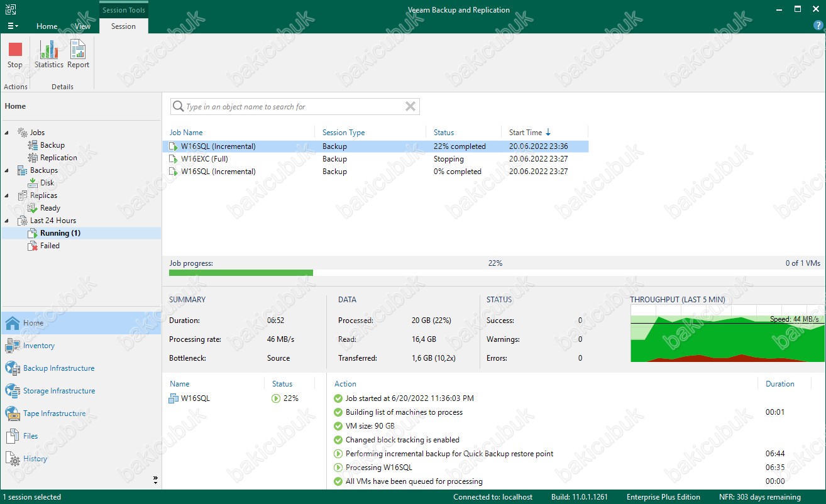Collapse the Backups tree node
Screen dimensions: 826x504
[7, 170]
